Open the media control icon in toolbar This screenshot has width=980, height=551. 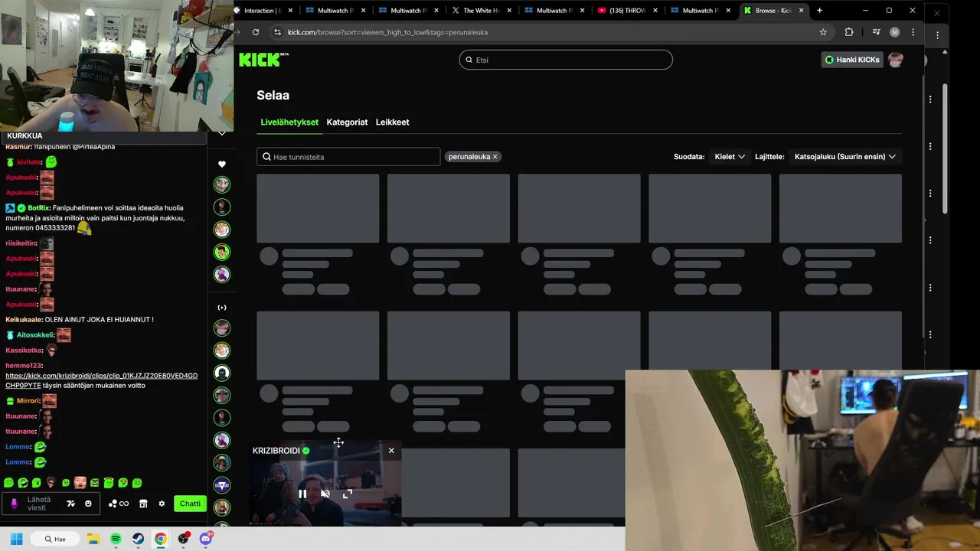tap(876, 32)
